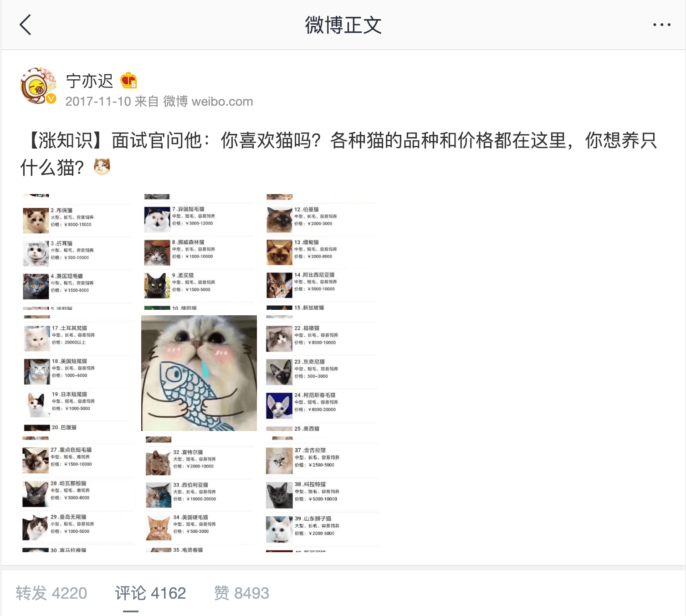The height and width of the screenshot is (616, 686).
Task: View the image listing 重点色短毛猫
Action: coord(78,494)
